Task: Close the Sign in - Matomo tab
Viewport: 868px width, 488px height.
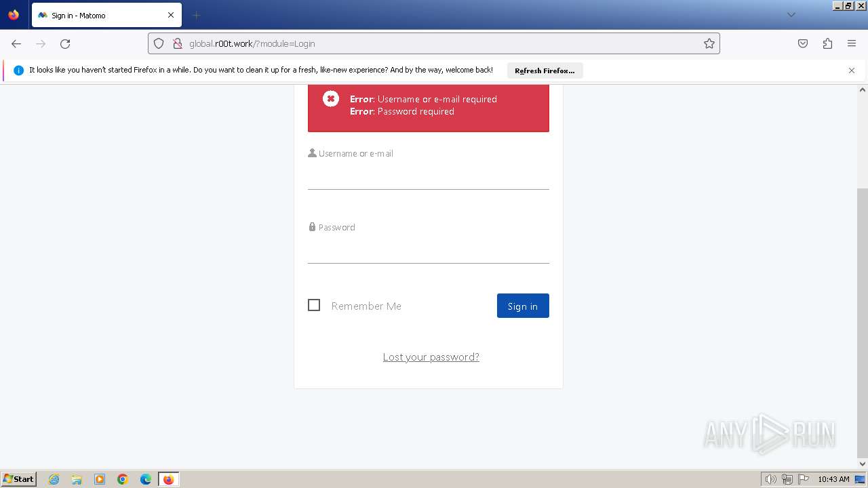Action: pos(171,15)
